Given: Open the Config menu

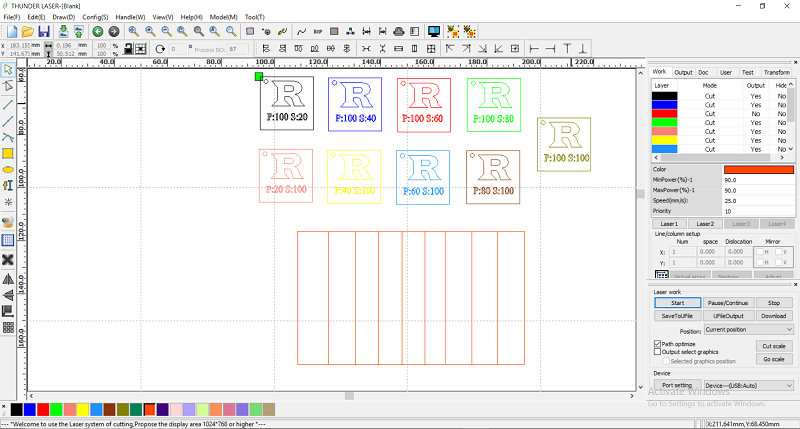Looking at the screenshot, I should 95,17.
